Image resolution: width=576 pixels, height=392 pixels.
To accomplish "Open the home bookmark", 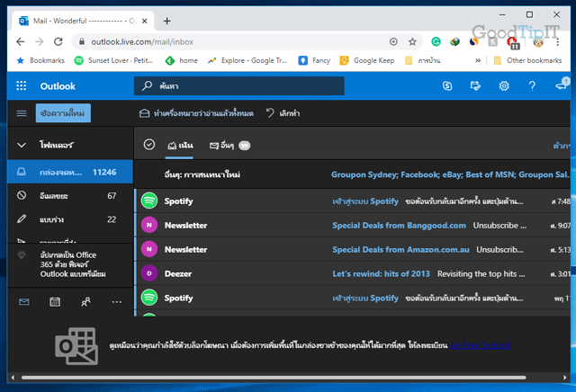I will point(182,60).
